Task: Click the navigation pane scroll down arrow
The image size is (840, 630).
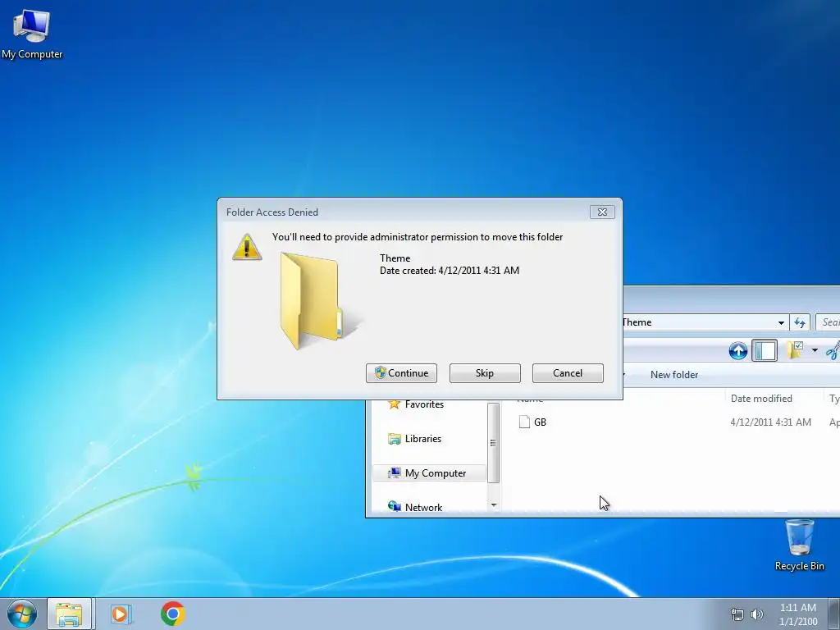Action: pyautogui.click(x=493, y=505)
